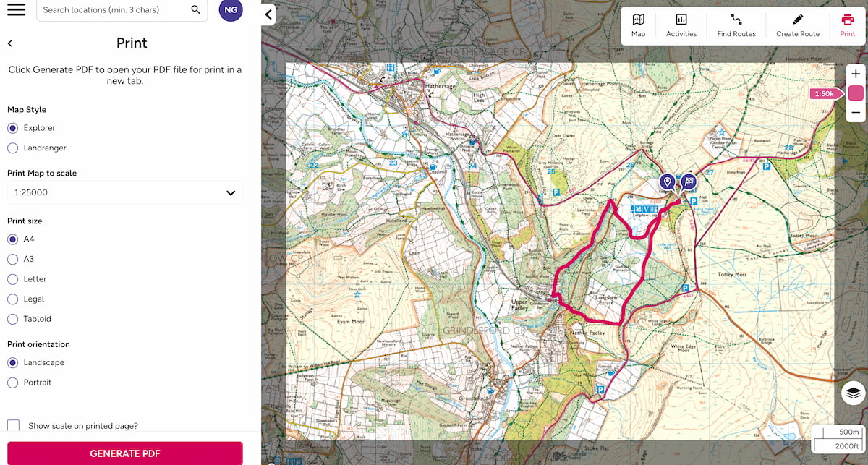This screenshot has width=868, height=465.
Task: Collapse the Print side panel
Action: point(268,14)
